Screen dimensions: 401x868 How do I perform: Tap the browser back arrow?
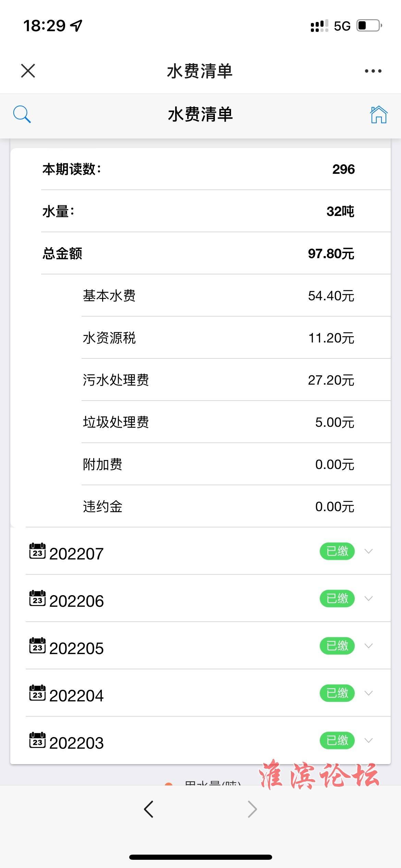pos(149,809)
